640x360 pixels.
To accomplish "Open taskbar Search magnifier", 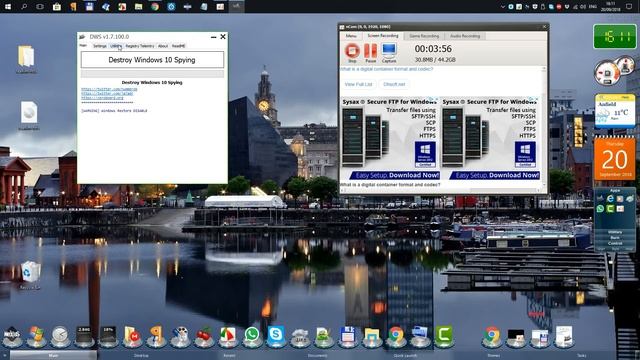I will tap(24, 7).
